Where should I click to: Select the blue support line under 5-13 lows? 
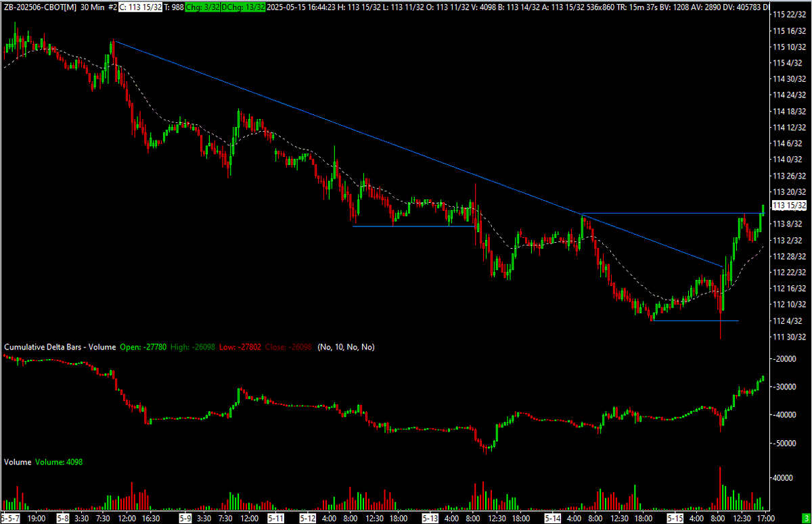[413, 226]
